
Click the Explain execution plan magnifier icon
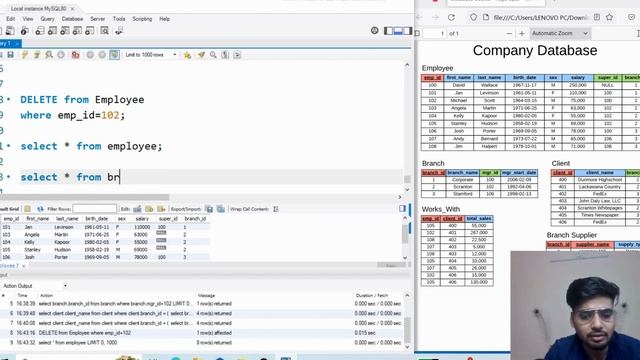pyautogui.click(x=49, y=55)
